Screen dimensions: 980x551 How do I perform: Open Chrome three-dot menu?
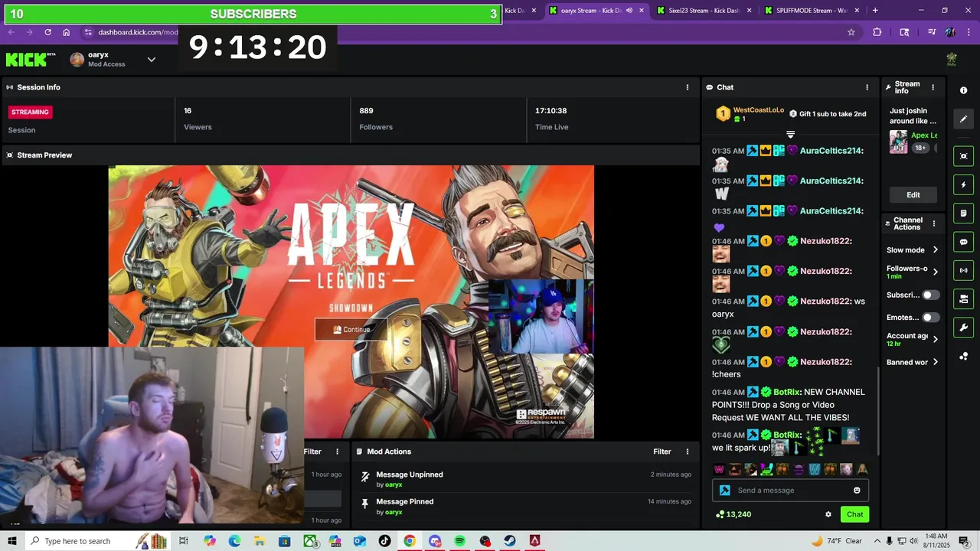[969, 32]
